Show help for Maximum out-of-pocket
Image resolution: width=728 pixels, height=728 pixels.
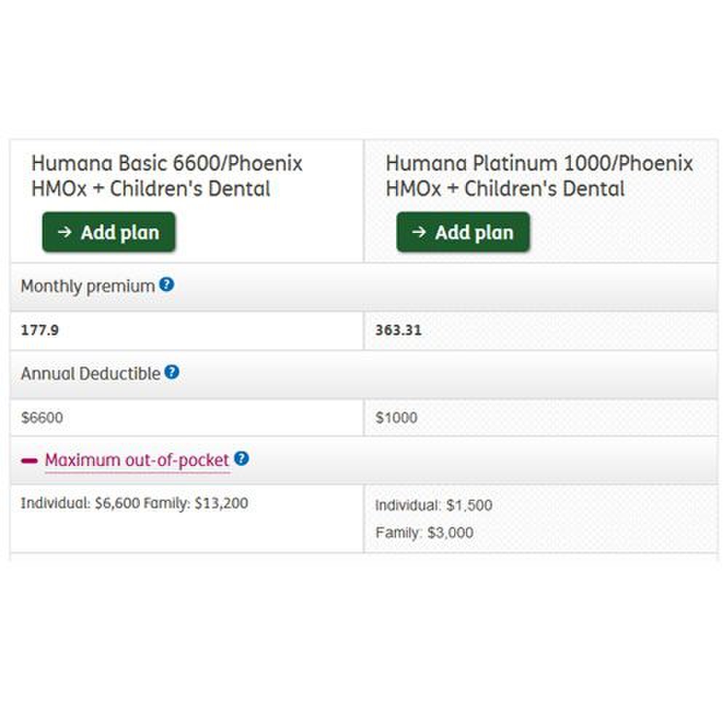242,459
